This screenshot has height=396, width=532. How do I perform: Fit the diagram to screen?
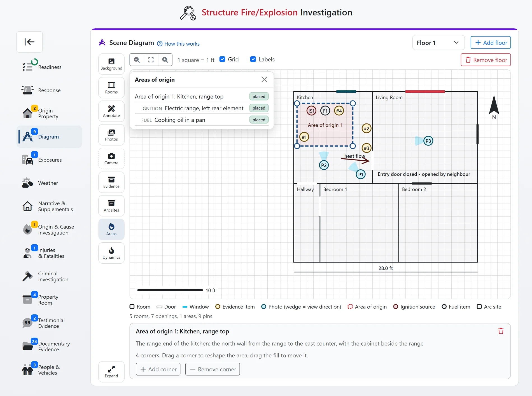[151, 60]
